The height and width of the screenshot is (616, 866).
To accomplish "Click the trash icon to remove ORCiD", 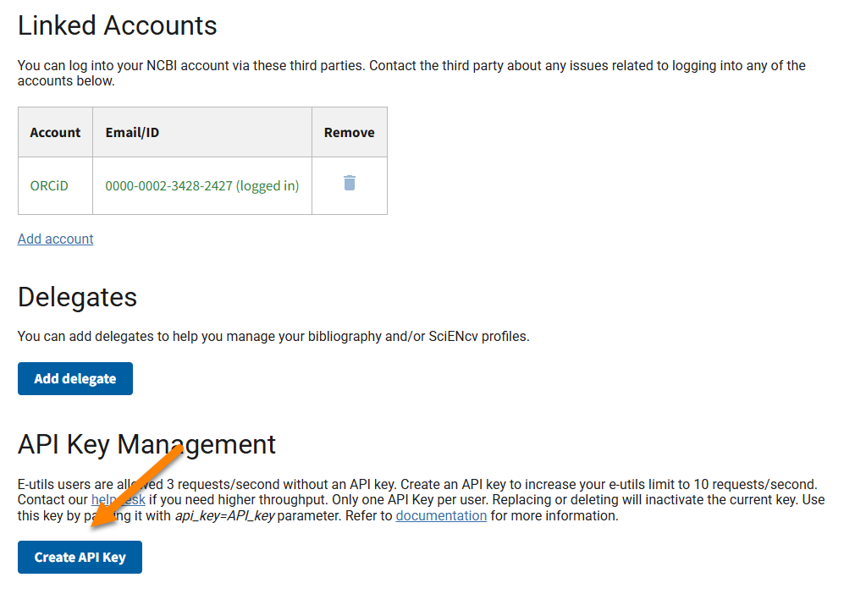I will coord(349,183).
